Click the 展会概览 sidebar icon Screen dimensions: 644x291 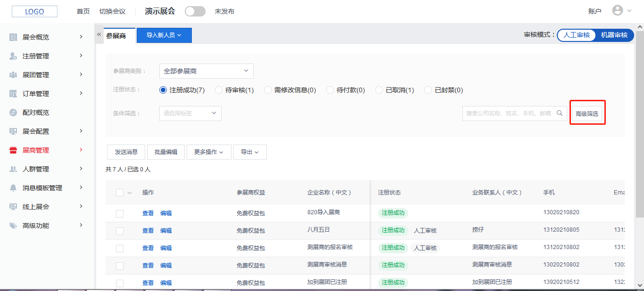(x=13, y=37)
